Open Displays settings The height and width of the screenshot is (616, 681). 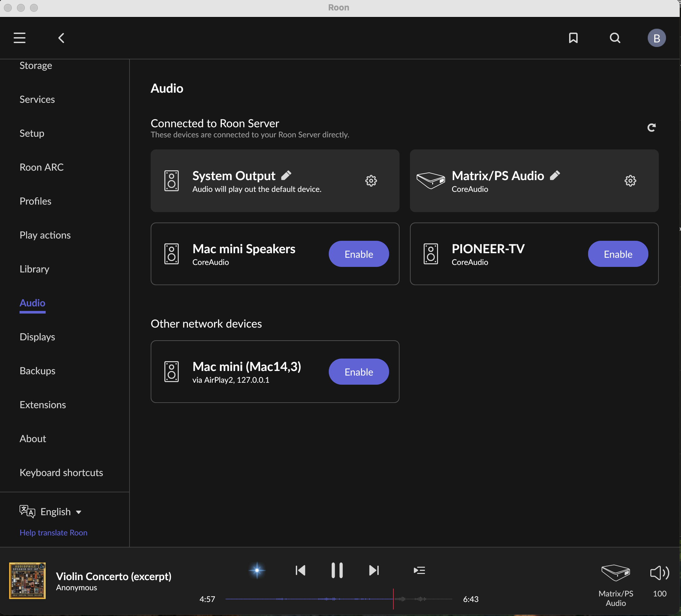37,337
